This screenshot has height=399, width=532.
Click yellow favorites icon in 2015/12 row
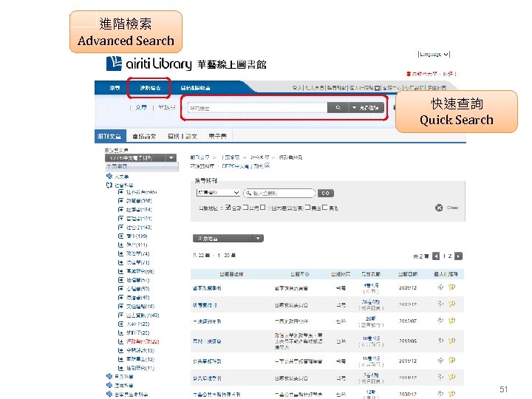click(x=451, y=361)
